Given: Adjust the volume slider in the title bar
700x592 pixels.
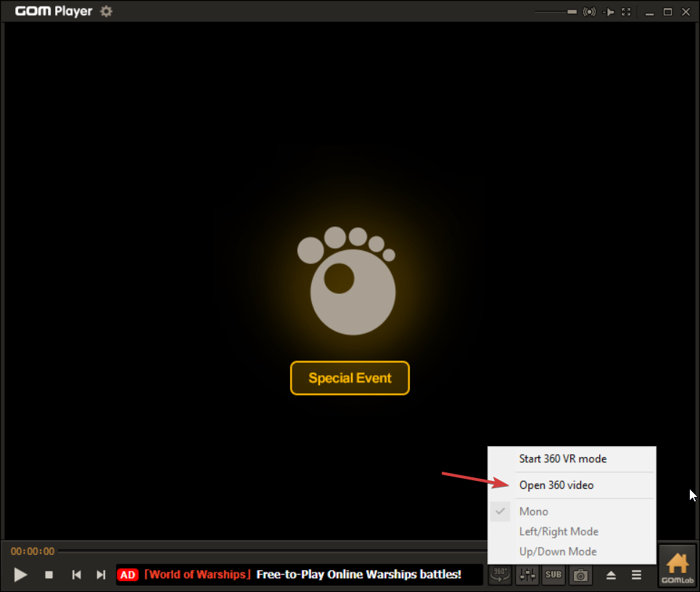Looking at the screenshot, I should pyautogui.click(x=556, y=12).
